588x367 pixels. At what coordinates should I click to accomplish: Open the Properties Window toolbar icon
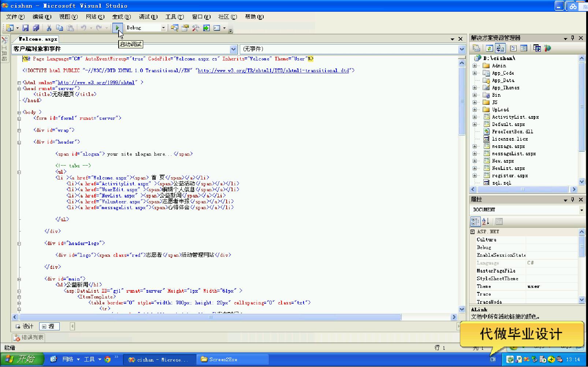pos(185,28)
